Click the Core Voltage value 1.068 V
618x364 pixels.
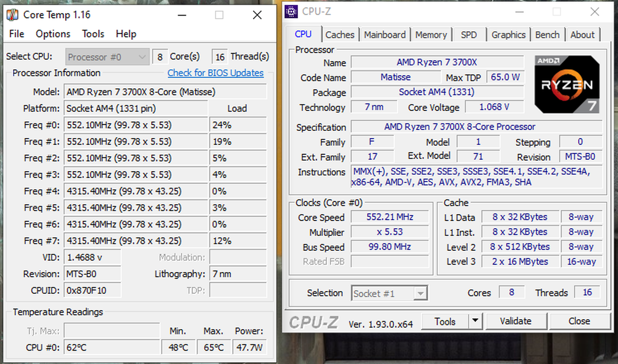coord(494,107)
